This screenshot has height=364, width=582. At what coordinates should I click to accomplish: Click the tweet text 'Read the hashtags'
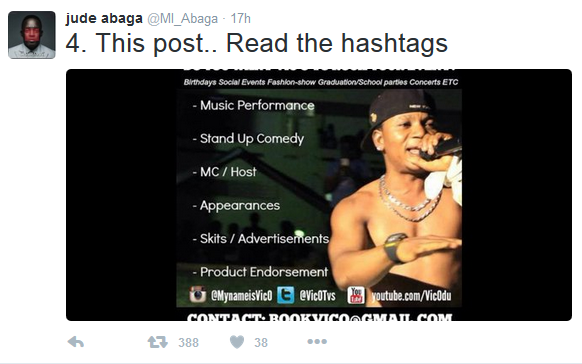coord(337,43)
